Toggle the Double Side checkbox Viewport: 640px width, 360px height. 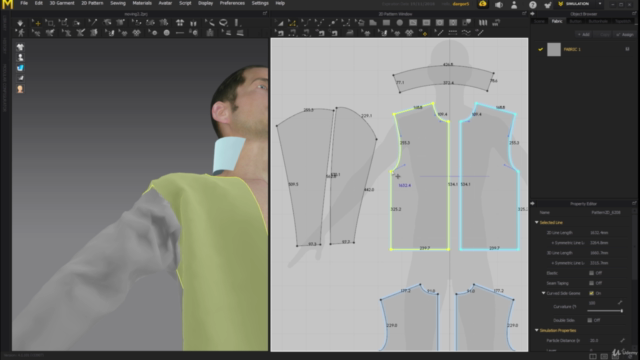click(x=590, y=320)
